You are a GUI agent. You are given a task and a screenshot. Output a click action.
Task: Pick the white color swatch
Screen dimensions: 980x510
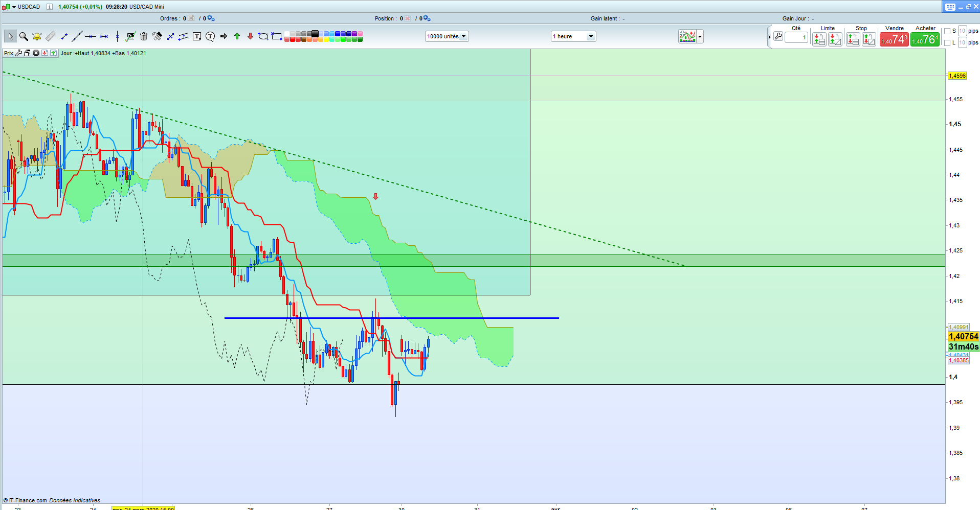click(287, 34)
